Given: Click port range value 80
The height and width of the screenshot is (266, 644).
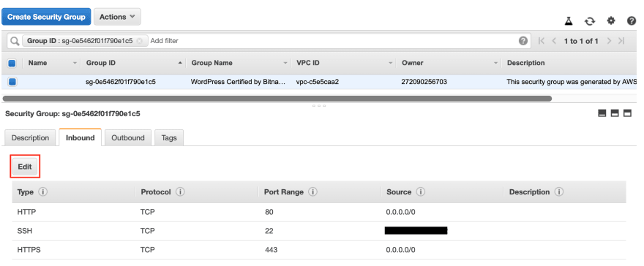Looking at the screenshot, I should click(269, 213).
